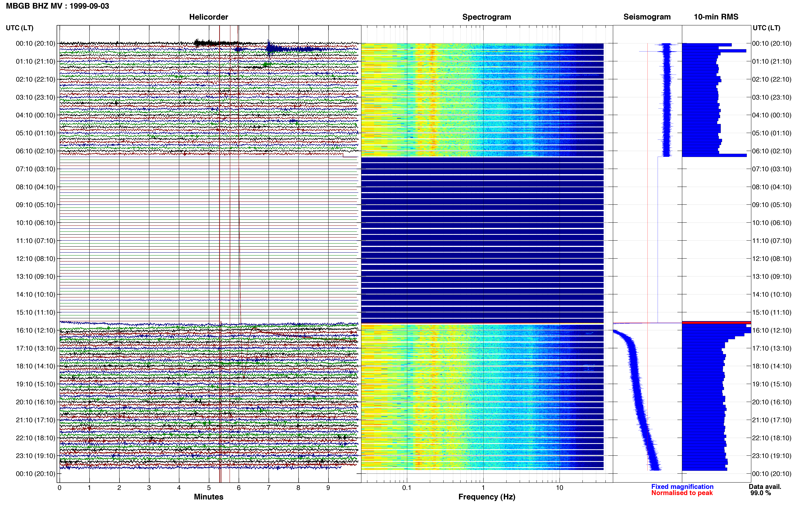Image resolution: width=812 pixels, height=508 pixels.
Task: Click the right '23:10 (19:10)' time label
Action: click(772, 456)
